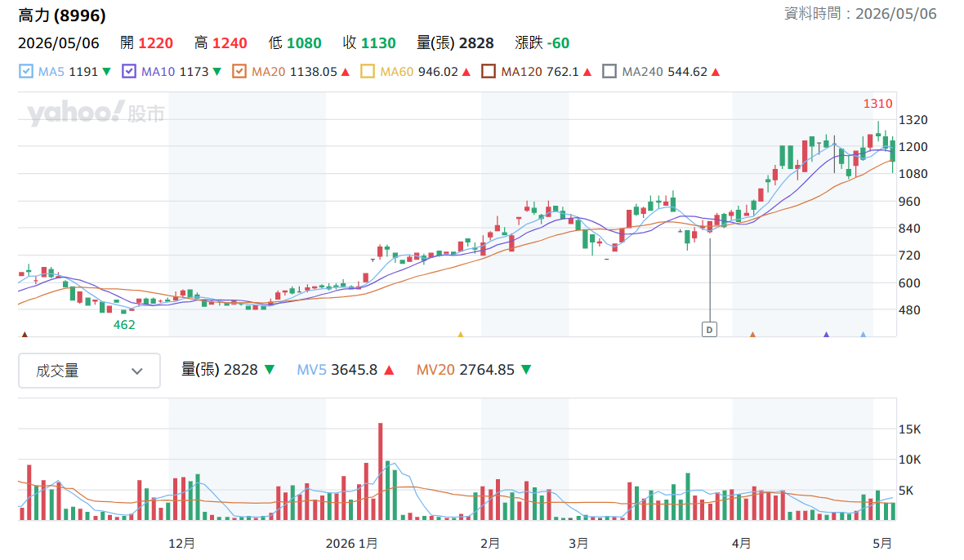
Task: Click the 12月 axis label
Action: (181, 544)
